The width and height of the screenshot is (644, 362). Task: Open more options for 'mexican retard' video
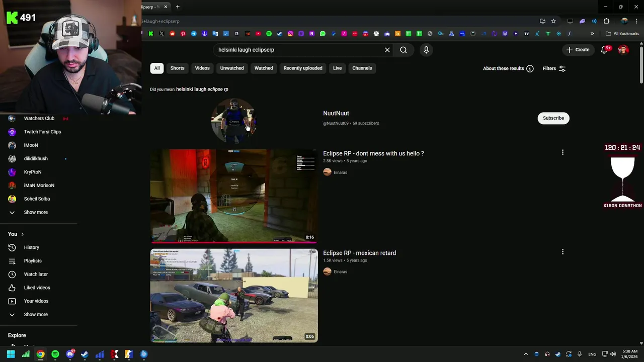[562, 252]
